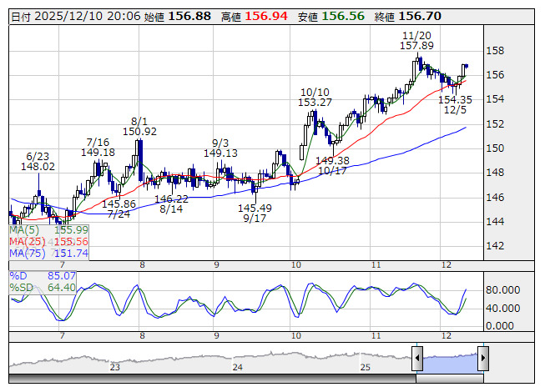Click the left handle of the range navigator
Viewport: 545px width, 392px height.
tap(417, 358)
